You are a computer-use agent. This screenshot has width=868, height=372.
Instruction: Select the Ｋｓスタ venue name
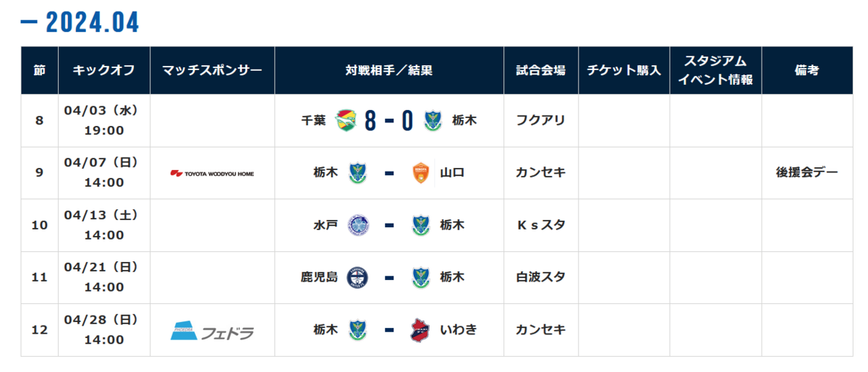(x=540, y=225)
